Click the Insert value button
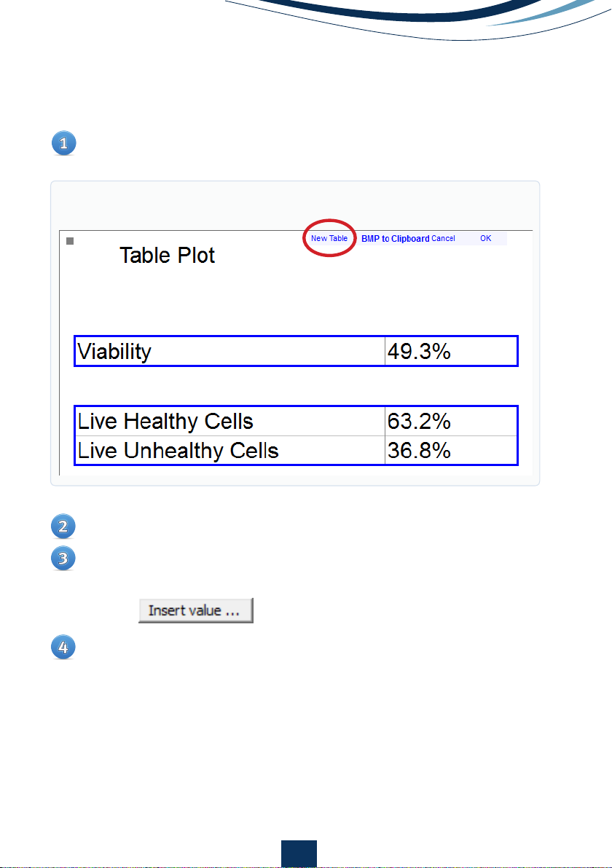The height and width of the screenshot is (868, 612). coord(195,611)
